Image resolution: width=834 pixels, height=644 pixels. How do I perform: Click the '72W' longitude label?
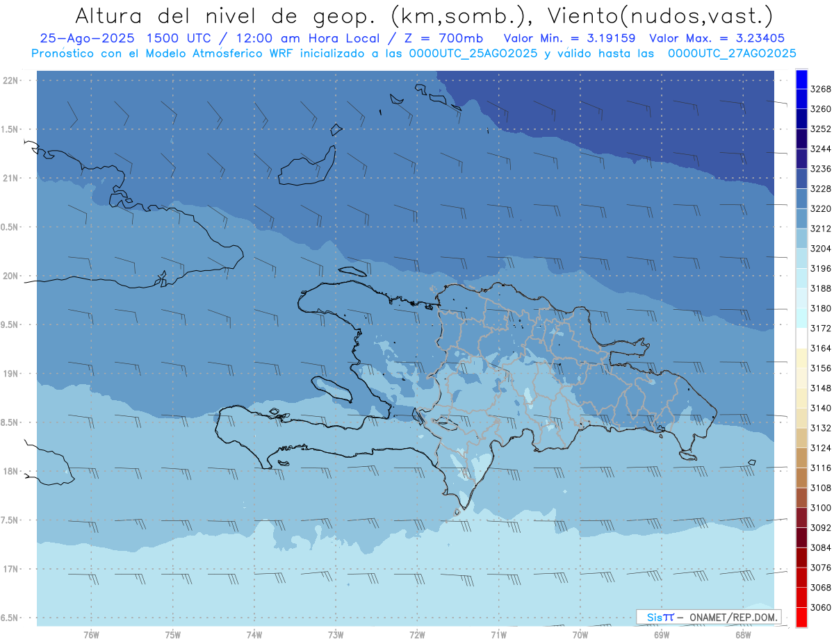(417, 634)
